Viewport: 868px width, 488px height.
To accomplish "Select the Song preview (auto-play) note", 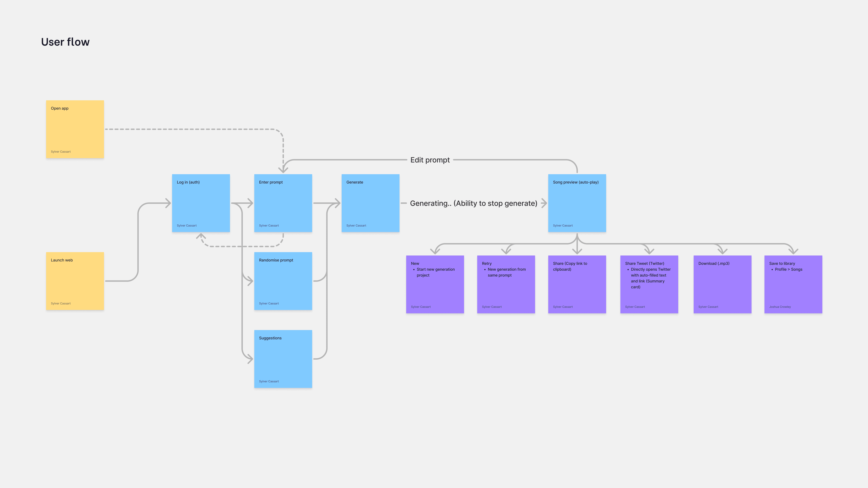I will coord(577,203).
